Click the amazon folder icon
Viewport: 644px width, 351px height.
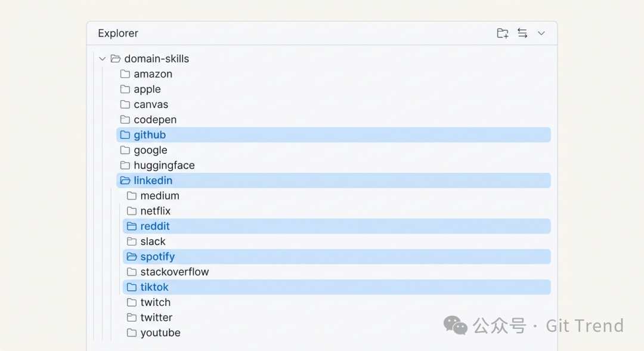[125, 74]
